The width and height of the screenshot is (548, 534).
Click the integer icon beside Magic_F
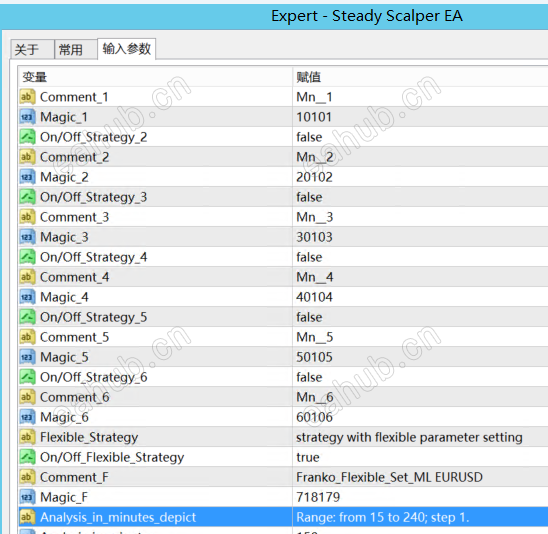(27, 497)
